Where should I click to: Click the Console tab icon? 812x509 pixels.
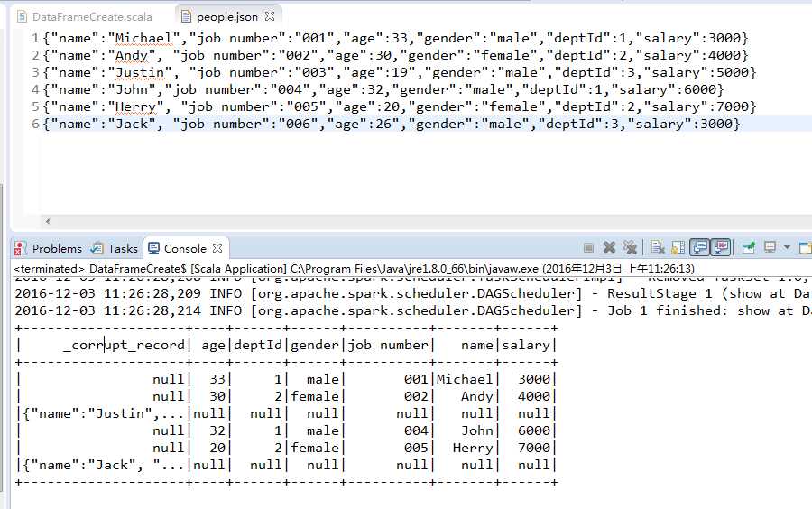tap(153, 248)
